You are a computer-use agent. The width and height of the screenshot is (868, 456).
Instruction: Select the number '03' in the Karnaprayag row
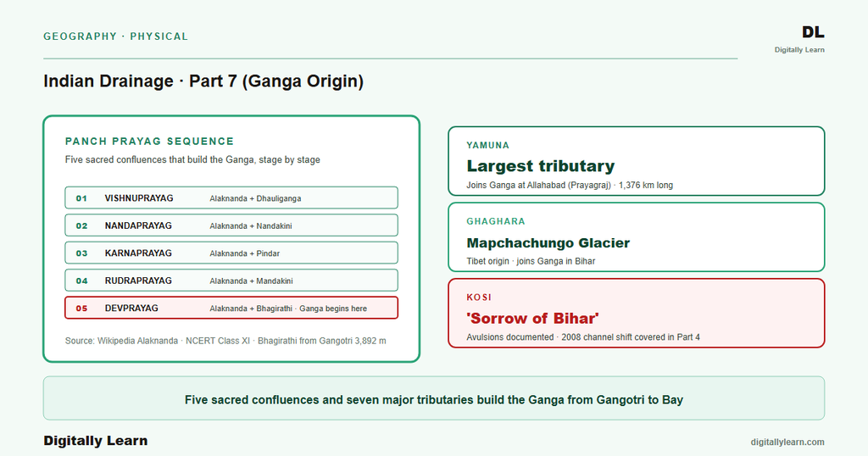[x=81, y=253]
